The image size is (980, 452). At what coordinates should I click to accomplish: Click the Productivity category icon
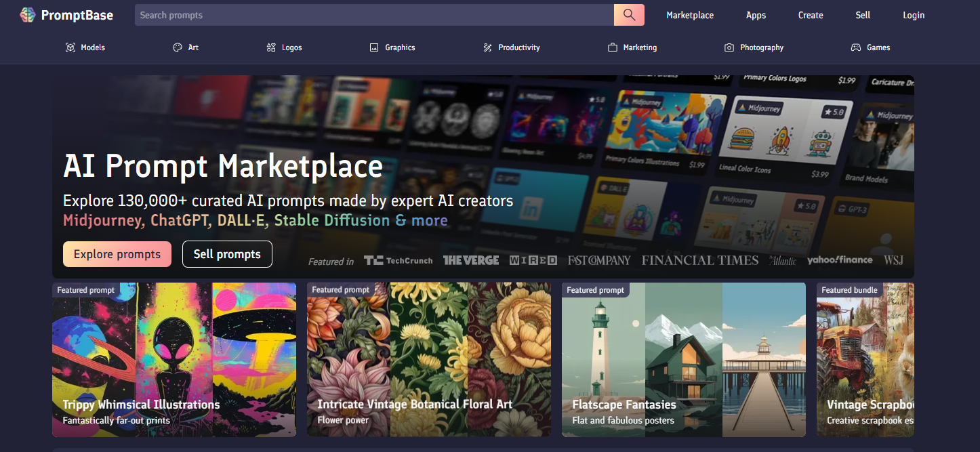[x=487, y=47]
